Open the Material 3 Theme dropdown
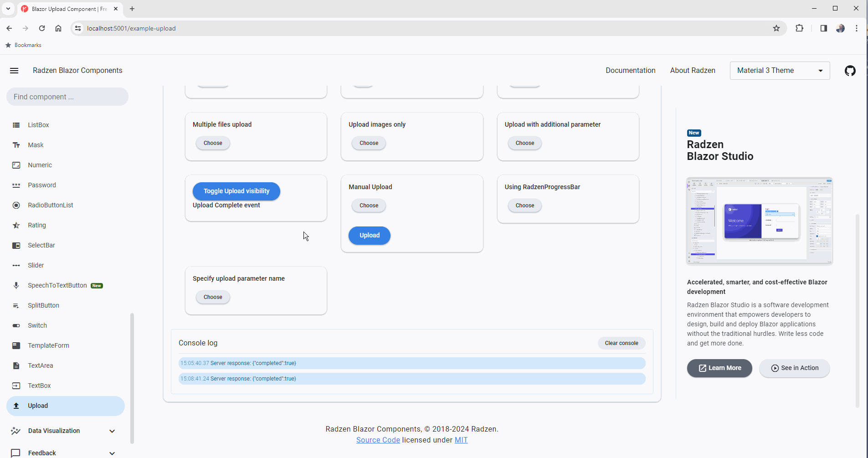The image size is (868, 458). tap(780, 71)
